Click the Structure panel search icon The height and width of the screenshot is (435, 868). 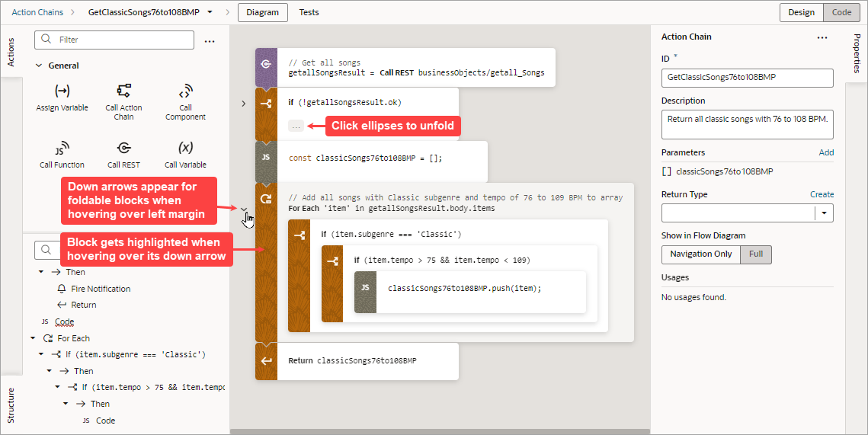[46, 250]
